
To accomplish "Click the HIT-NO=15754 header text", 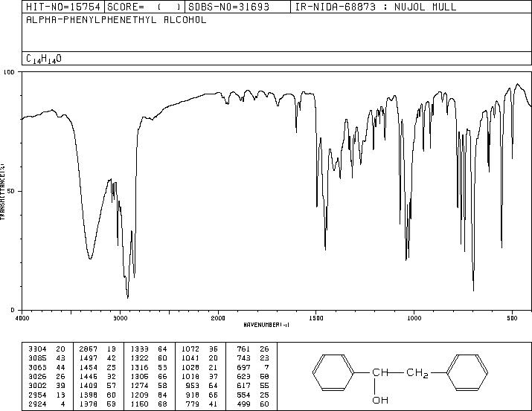I will tap(63, 7).
